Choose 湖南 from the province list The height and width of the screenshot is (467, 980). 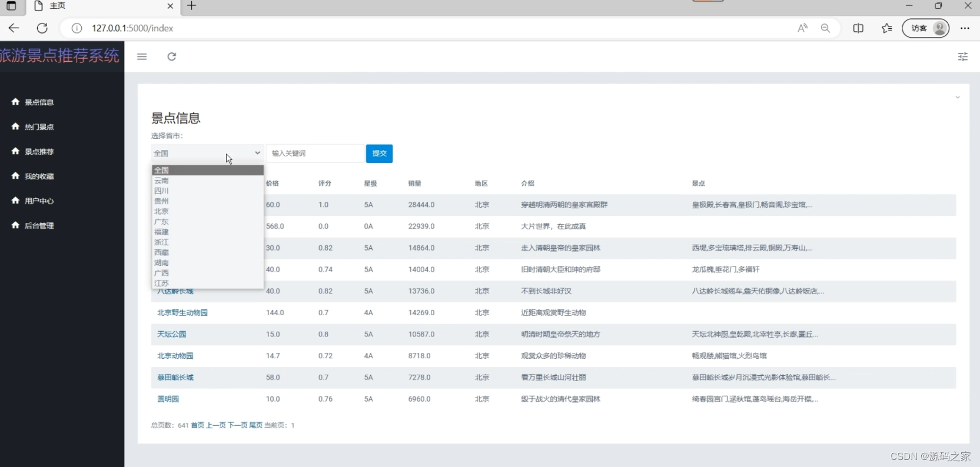tap(207, 263)
